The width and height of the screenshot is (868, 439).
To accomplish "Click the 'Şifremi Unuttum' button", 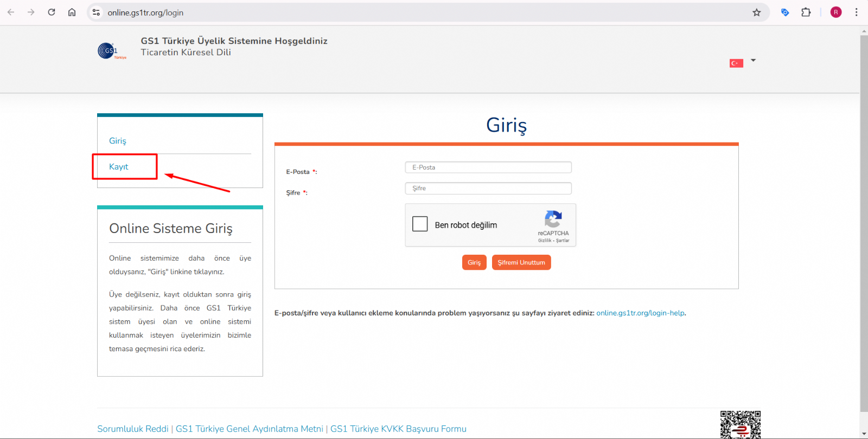I will 521,262.
